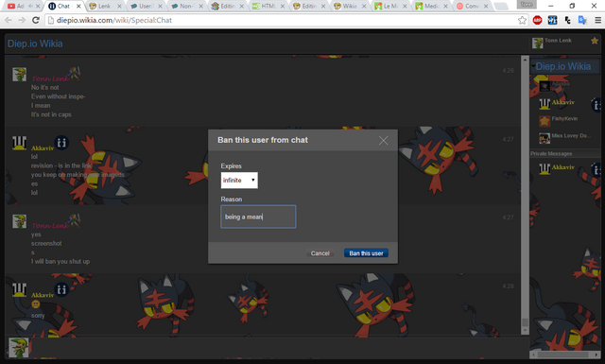605x364 pixels.
Task: Select Miss Lovey Do... in the user list
Action: tap(571, 135)
